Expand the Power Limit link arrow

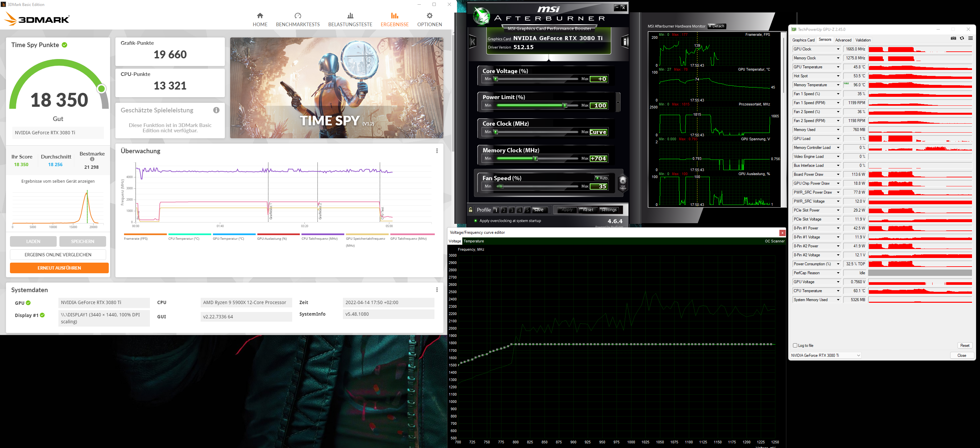pos(618,103)
